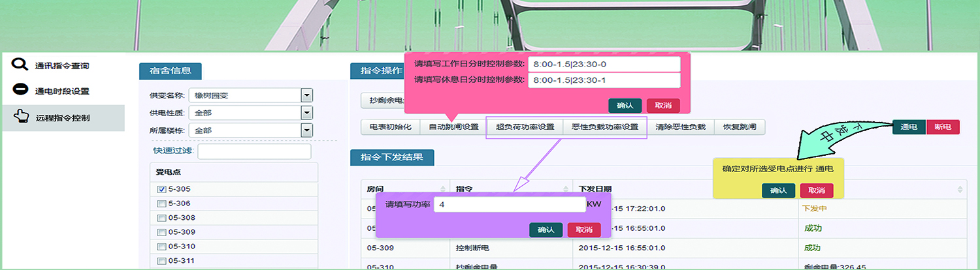This screenshot has height=270, width=980.
Task: Open the 供变名称 dropdown
Action: point(306,96)
